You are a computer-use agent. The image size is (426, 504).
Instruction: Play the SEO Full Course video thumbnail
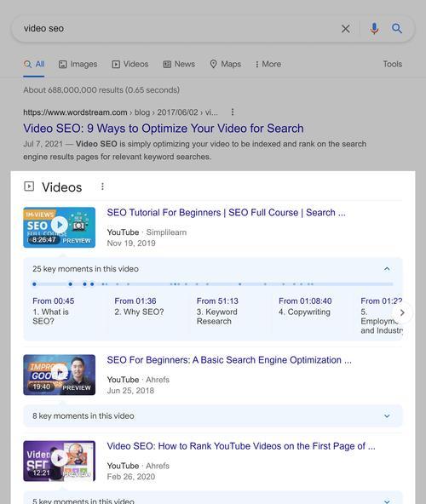[59, 227]
